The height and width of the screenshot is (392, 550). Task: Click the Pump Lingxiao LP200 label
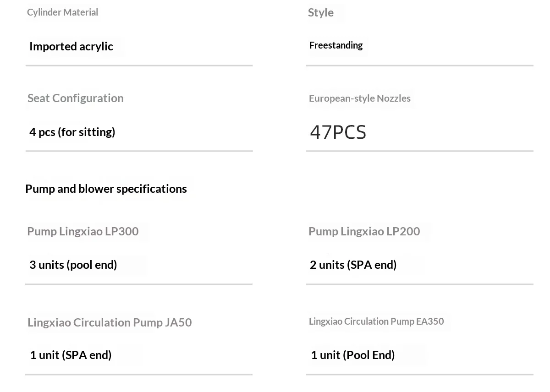click(x=364, y=231)
